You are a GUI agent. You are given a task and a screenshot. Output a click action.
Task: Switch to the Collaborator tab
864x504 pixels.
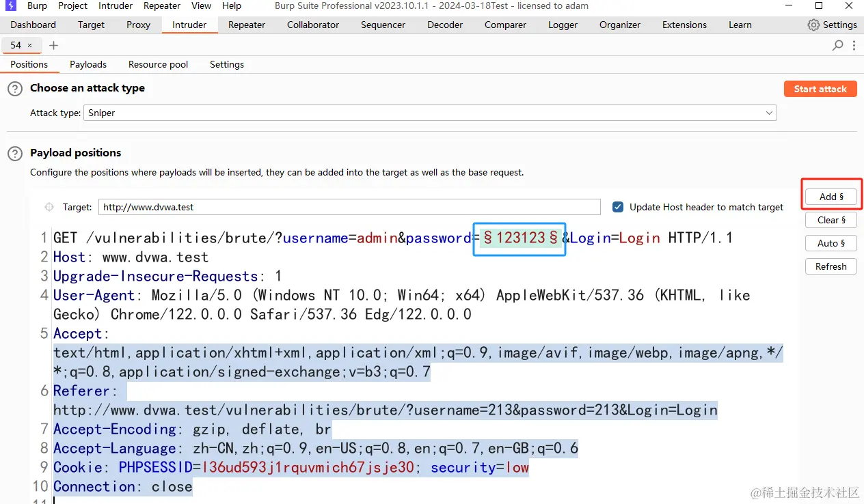(313, 25)
